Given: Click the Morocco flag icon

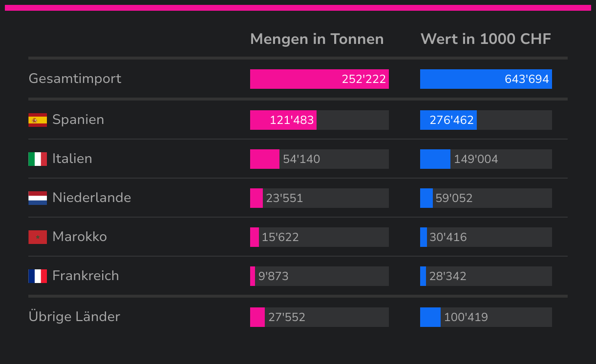Looking at the screenshot, I should coord(38,237).
